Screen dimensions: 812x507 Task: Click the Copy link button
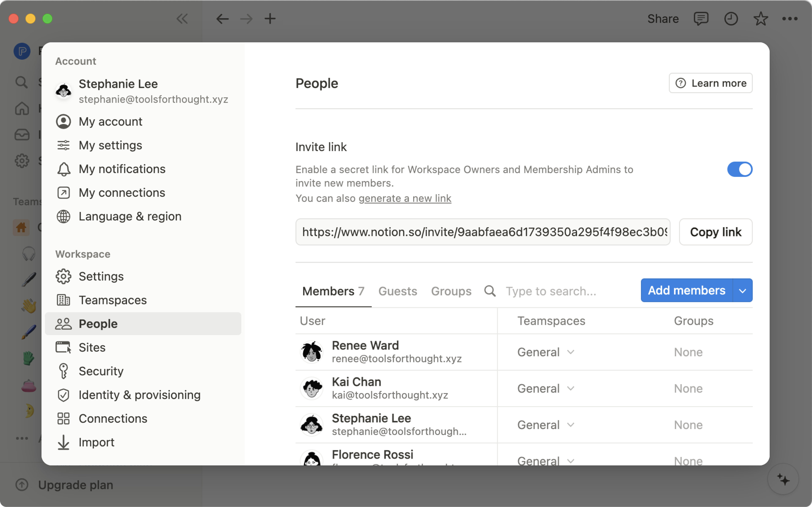pyautogui.click(x=715, y=232)
